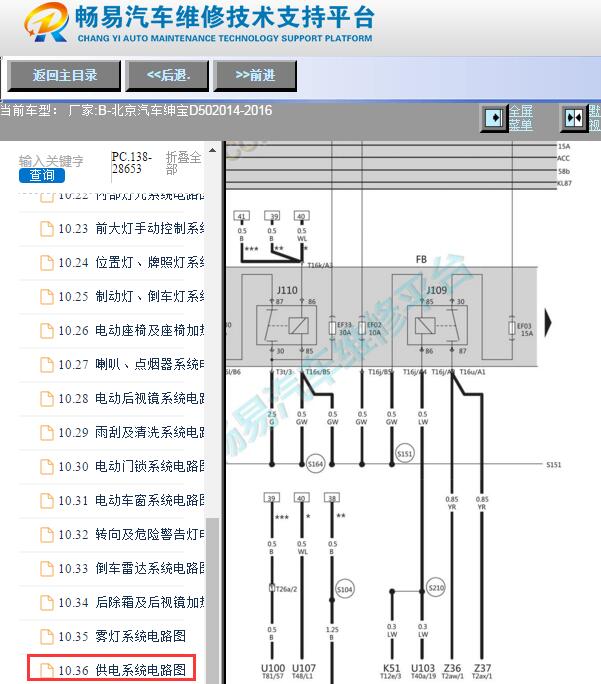Click the 查询 search button
The height and width of the screenshot is (684, 601).
[x=42, y=175]
